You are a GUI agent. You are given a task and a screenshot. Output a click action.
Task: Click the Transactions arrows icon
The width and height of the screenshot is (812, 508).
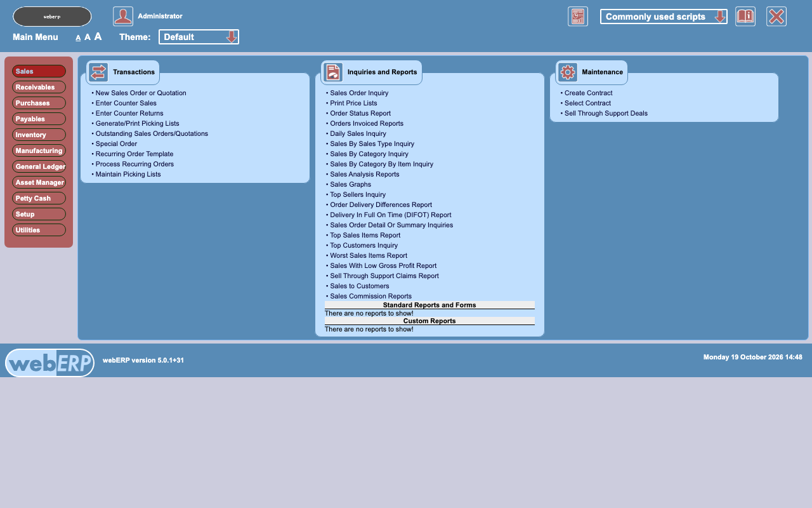(x=98, y=72)
